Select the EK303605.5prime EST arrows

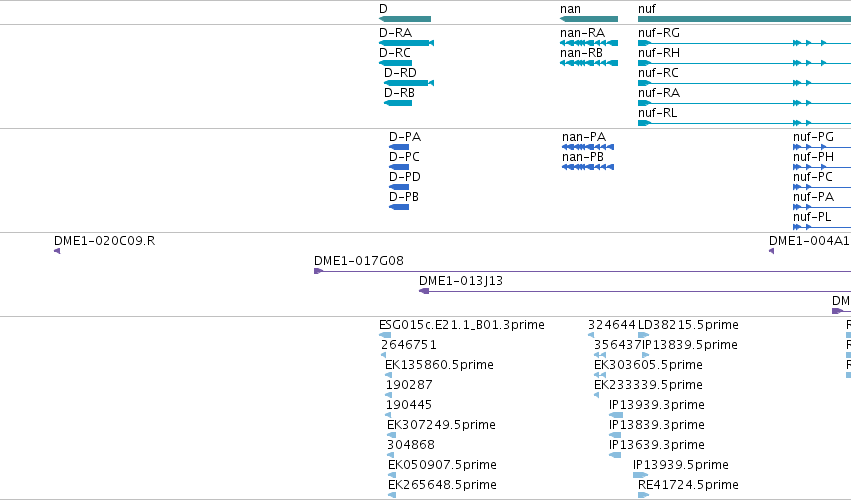coord(600,375)
